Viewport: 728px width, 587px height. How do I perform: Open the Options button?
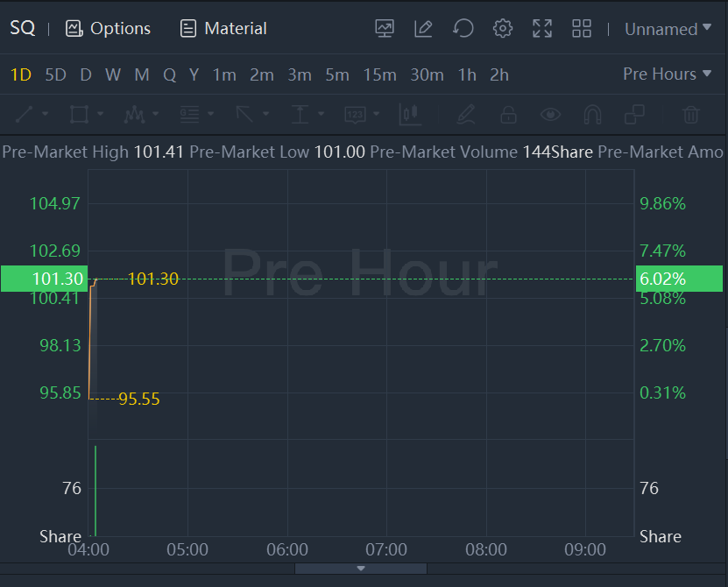pos(109,29)
